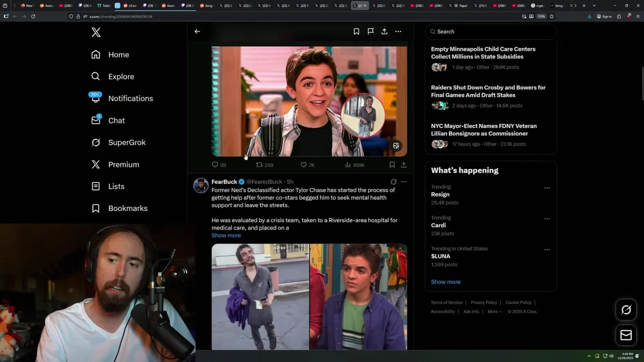Open browser downloads icon

point(590,16)
